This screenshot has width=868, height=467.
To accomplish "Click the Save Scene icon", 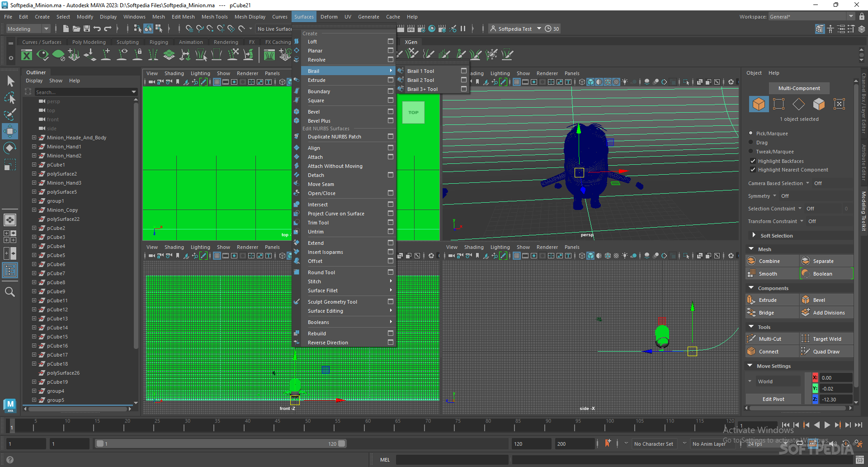I will (x=87, y=29).
